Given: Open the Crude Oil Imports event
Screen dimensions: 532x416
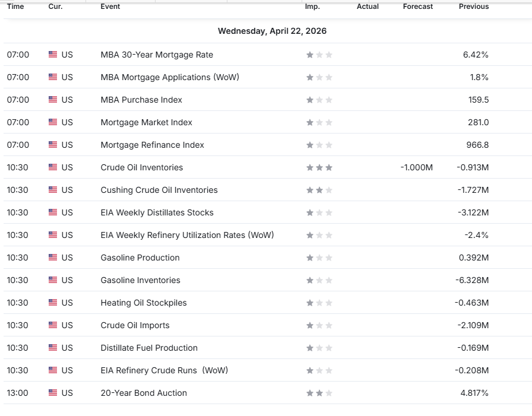Looking at the screenshot, I should click(x=135, y=325).
